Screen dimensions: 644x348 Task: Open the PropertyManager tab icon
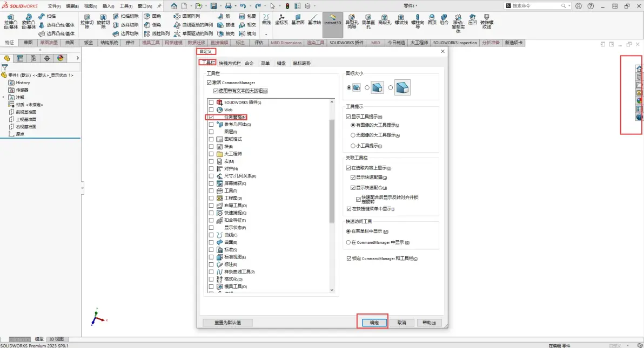point(19,58)
